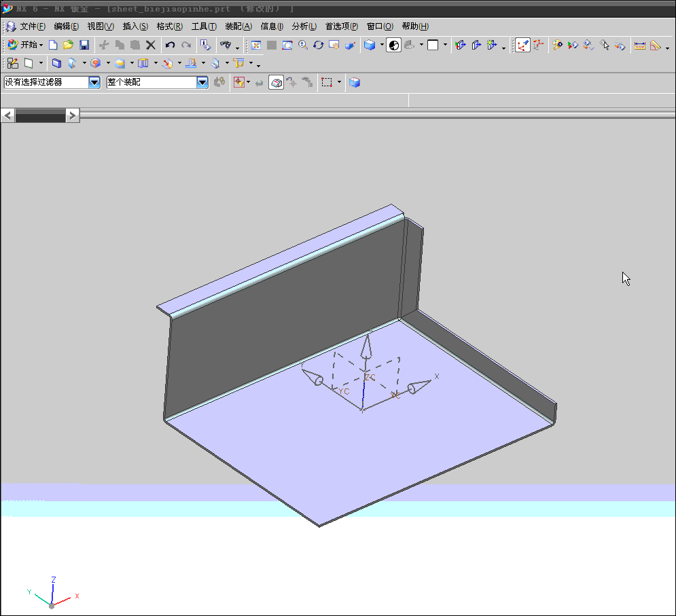Open the 插入(S) menu
Image resolution: width=676 pixels, height=616 pixels.
pyautogui.click(x=135, y=26)
